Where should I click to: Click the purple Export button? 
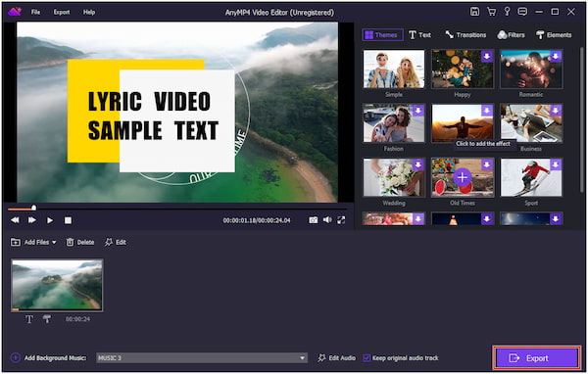click(x=537, y=358)
